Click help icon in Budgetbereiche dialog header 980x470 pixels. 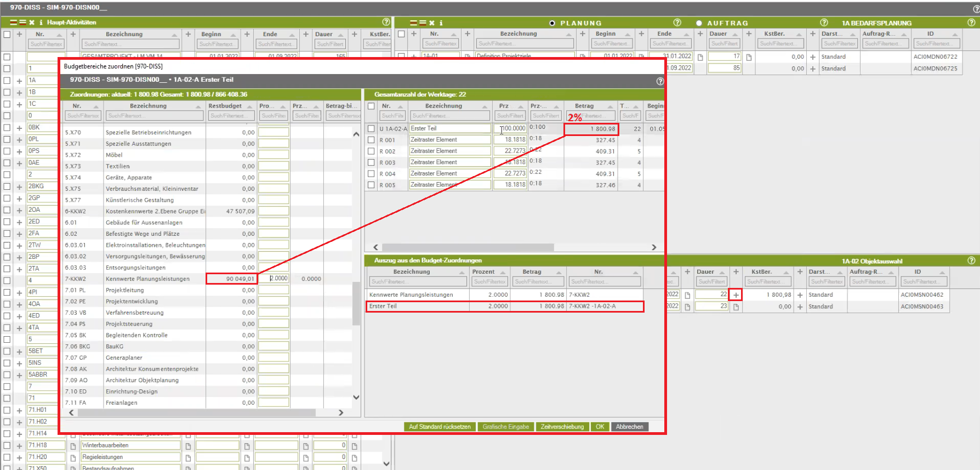pyautogui.click(x=660, y=81)
